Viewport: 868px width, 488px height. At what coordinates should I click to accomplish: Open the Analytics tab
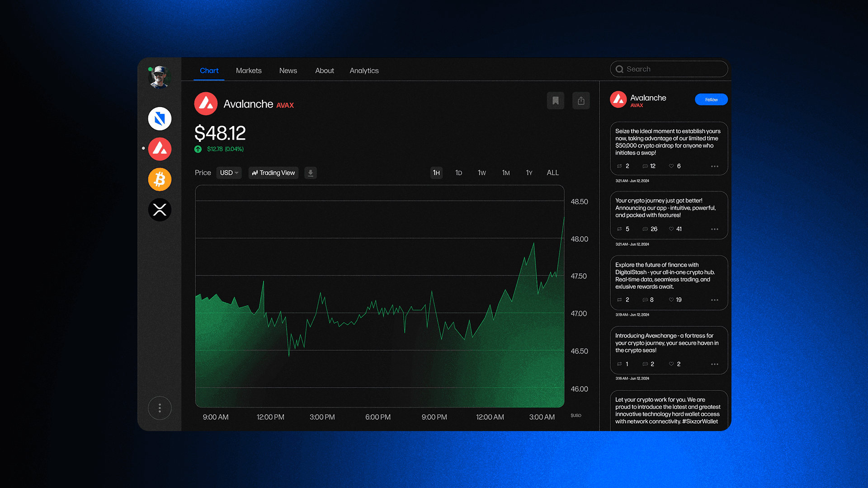coord(364,70)
